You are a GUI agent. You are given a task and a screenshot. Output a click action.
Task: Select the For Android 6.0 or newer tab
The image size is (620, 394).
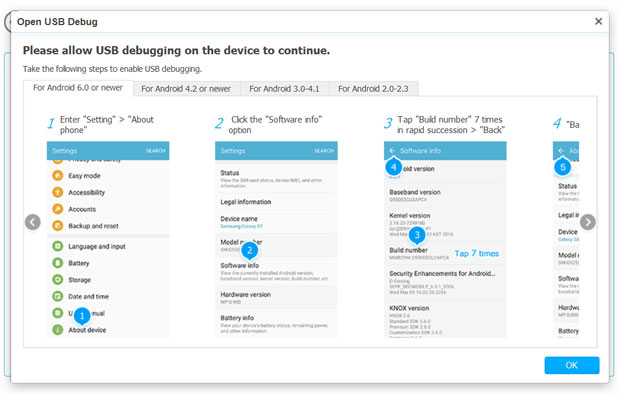pos(78,88)
